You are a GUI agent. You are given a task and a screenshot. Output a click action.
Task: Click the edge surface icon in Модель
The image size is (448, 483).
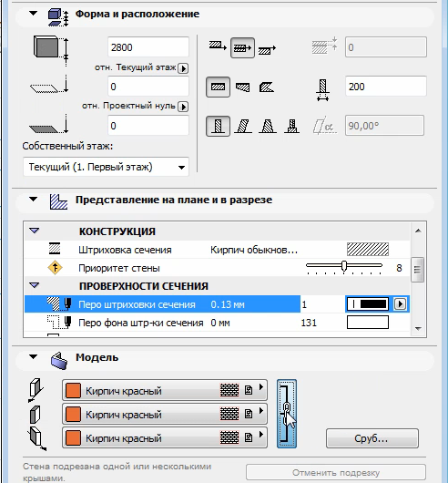click(x=36, y=415)
